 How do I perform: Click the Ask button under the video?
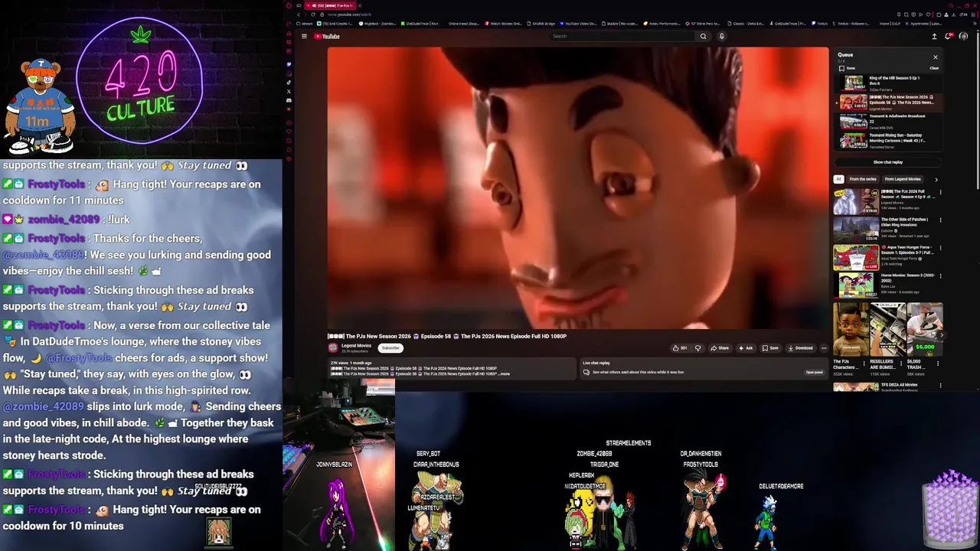point(746,348)
